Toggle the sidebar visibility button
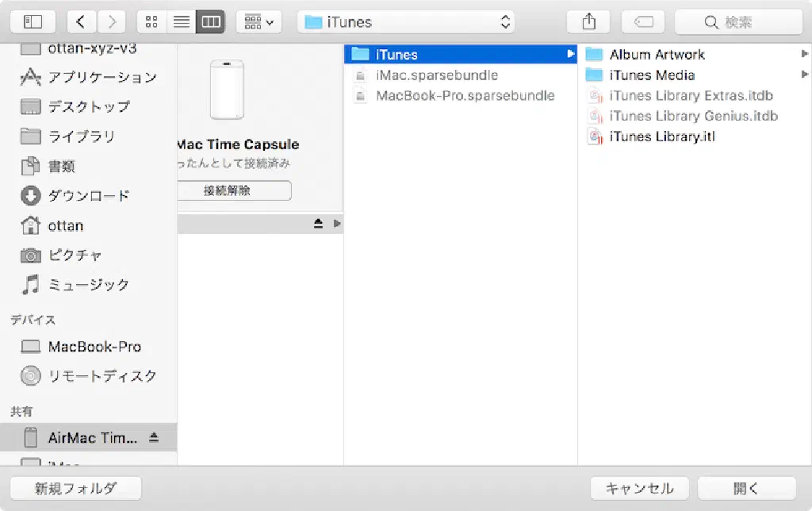 click(33, 22)
